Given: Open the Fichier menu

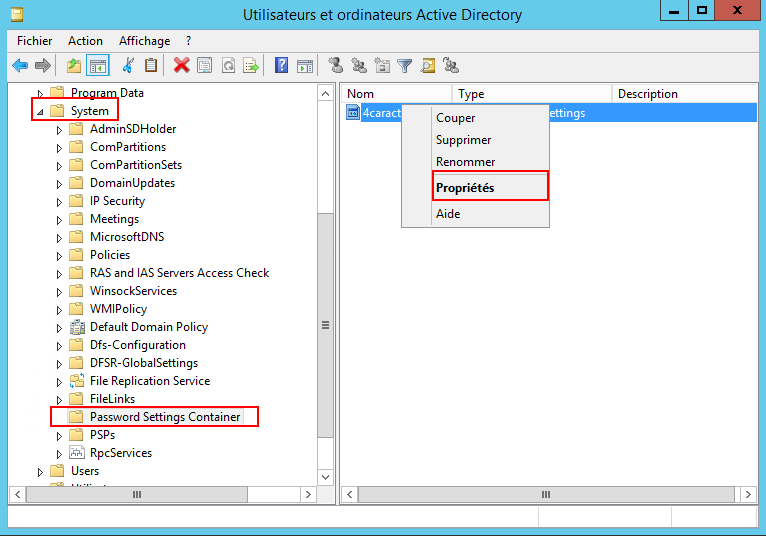Looking at the screenshot, I should [34, 41].
